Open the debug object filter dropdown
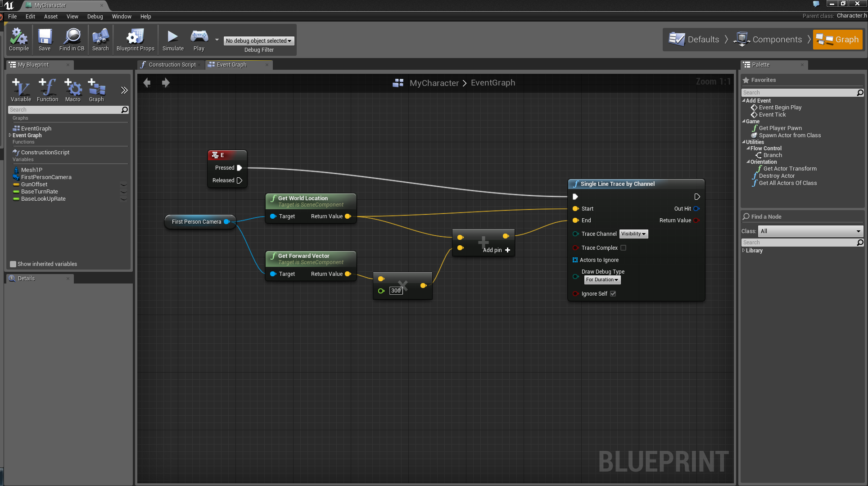The width and height of the screenshot is (868, 486). pyautogui.click(x=259, y=41)
